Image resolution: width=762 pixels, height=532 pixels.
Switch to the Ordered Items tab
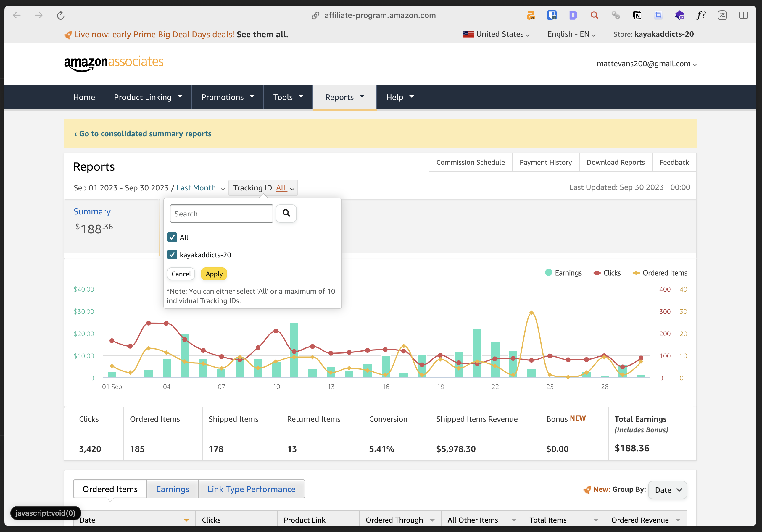click(x=110, y=489)
